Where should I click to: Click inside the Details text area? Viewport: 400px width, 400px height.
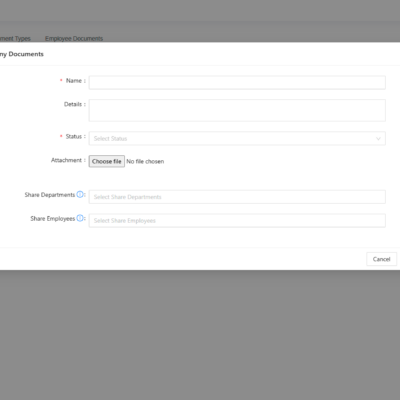tap(237, 110)
